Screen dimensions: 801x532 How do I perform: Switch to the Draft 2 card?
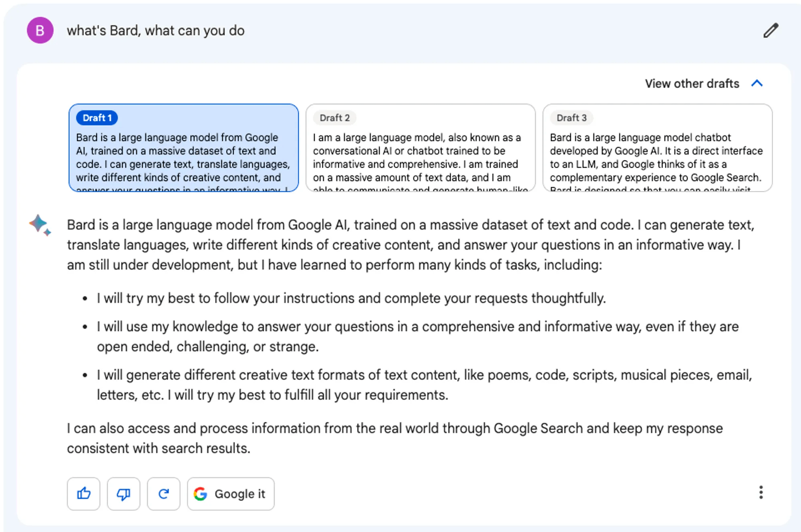pyautogui.click(x=421, y=148)
